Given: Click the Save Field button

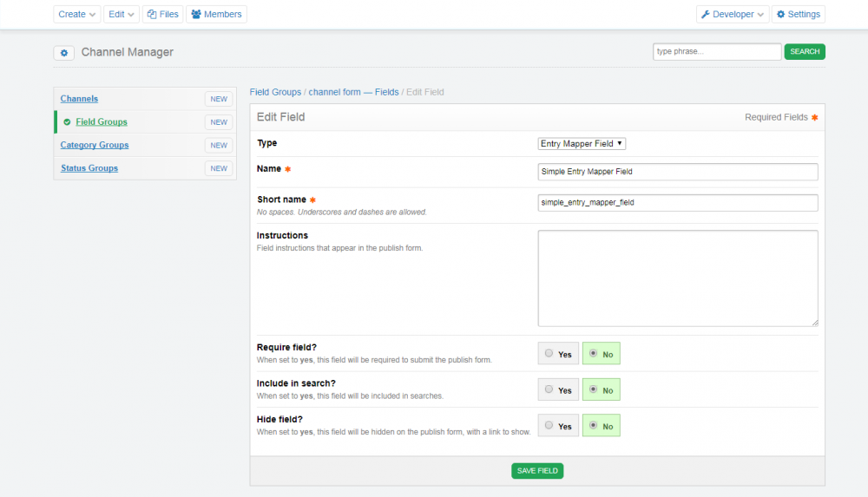Looking at the screenshot, I should point(537,471).
